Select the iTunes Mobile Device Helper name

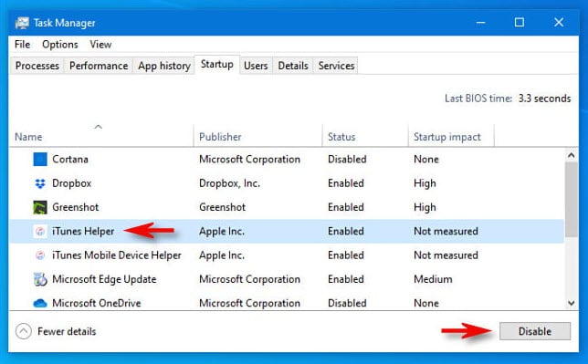[117, 255]
